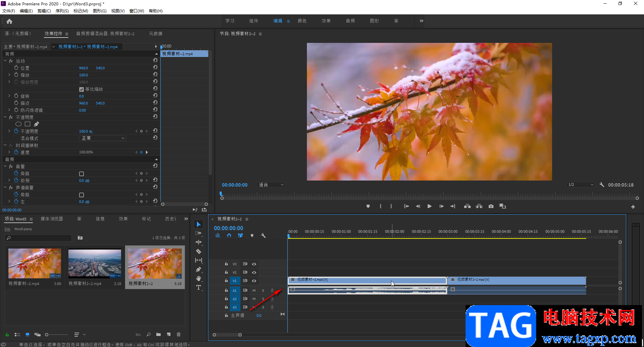Toggle lock on track V1
The image size is (644, 347).
226,281
